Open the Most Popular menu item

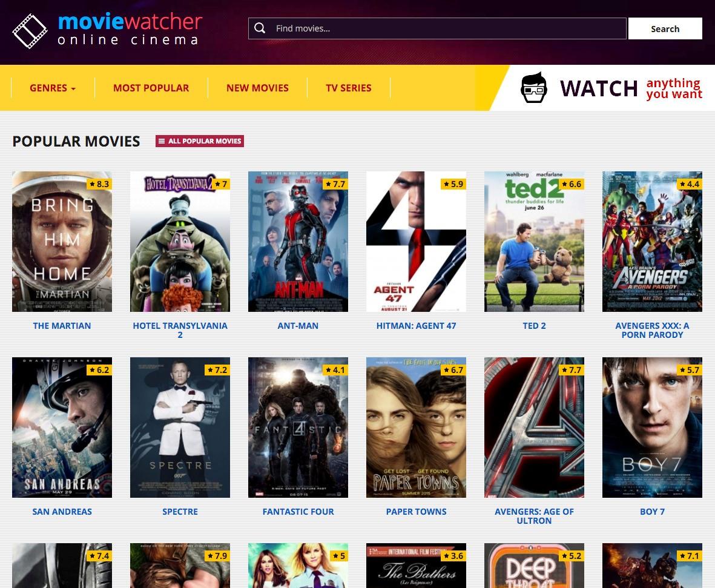pyautogui.click(x=151, y=88)
